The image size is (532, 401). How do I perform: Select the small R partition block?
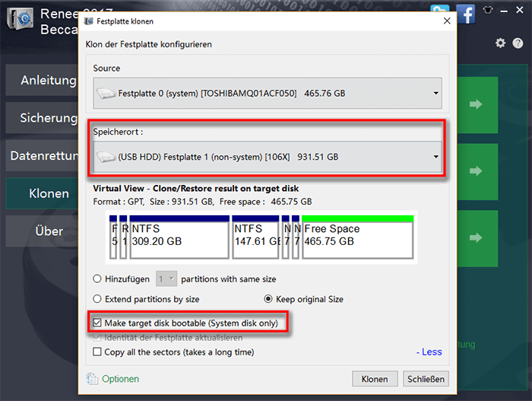(x=123, y=237)
